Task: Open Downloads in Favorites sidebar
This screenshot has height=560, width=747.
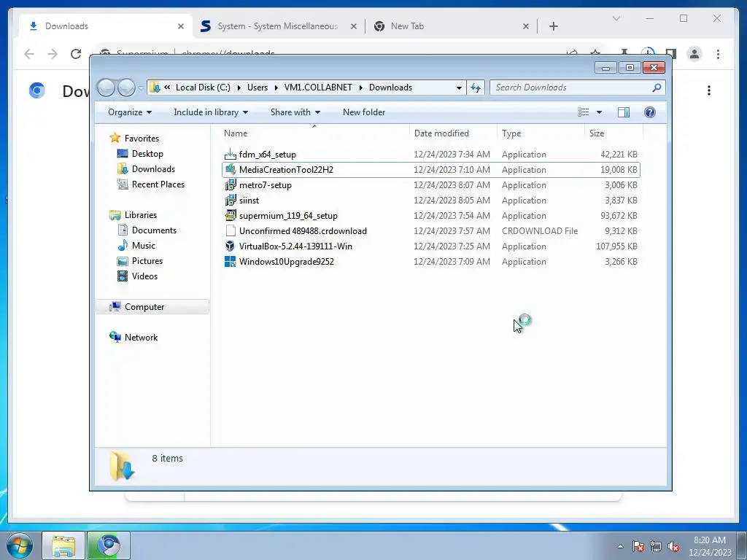Action: 153,169
